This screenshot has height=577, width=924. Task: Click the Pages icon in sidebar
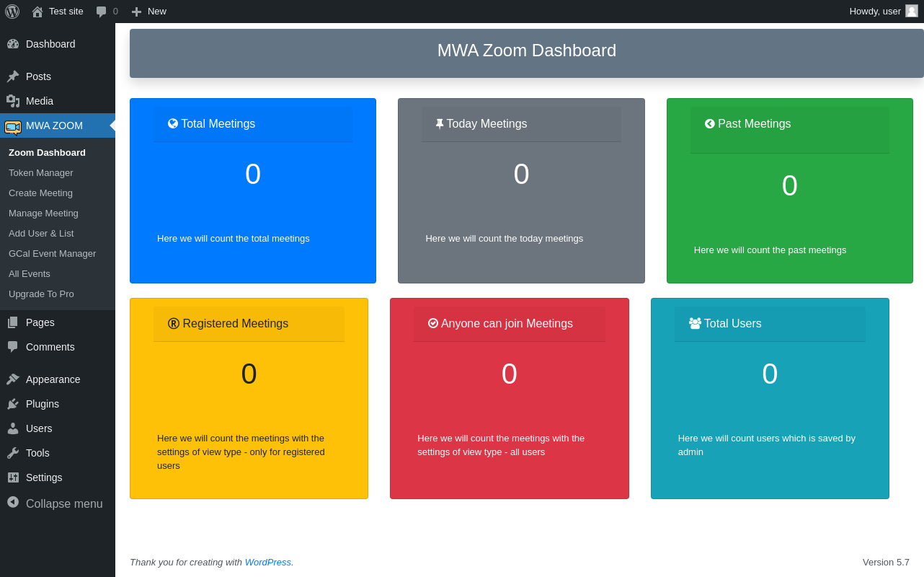(13, 322)
